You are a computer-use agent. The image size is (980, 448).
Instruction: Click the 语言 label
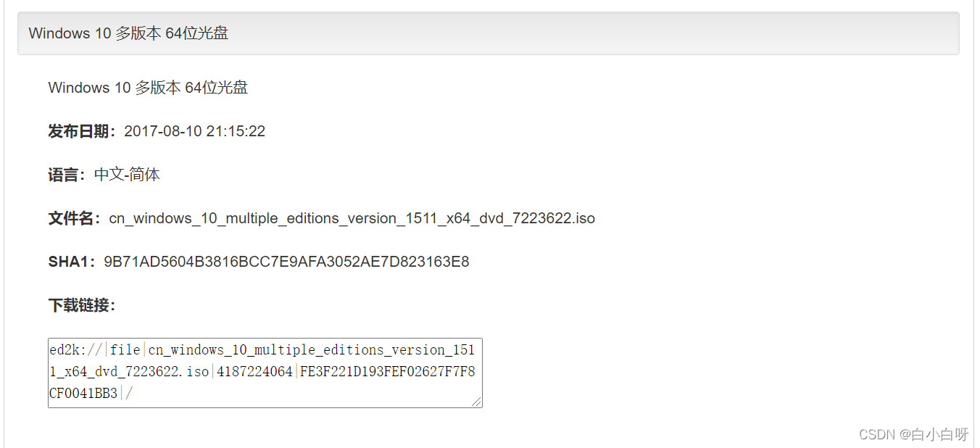[66, 175]
